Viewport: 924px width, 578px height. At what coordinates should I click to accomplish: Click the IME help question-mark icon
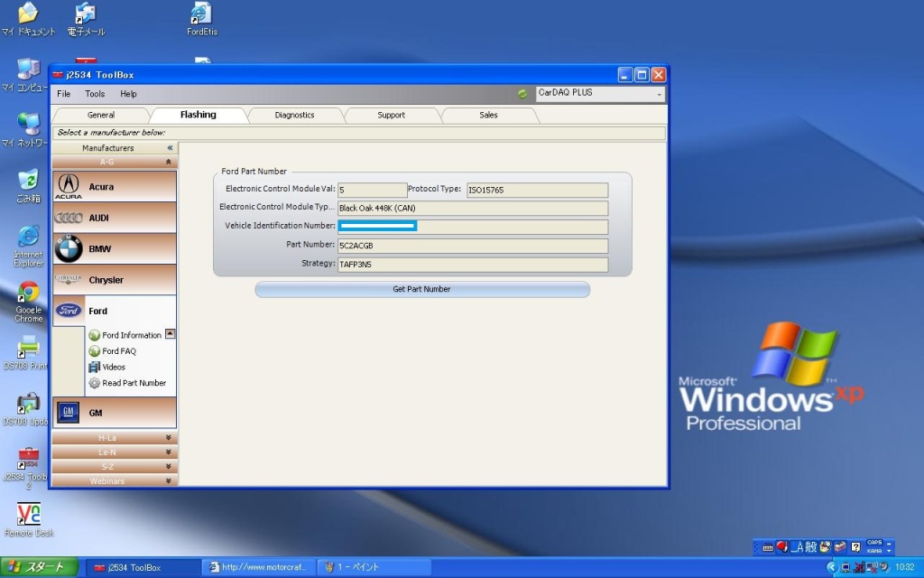tap(855, 546)
